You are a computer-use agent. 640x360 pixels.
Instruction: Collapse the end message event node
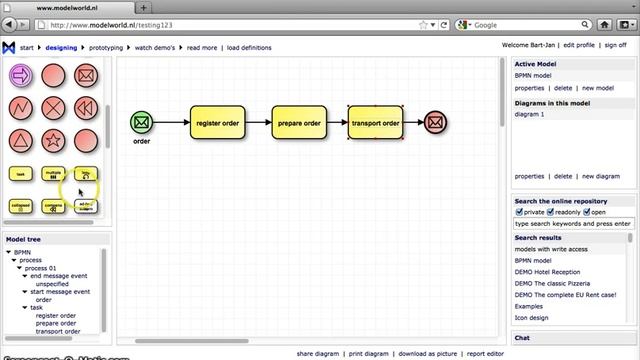click(x=25, y=276)
